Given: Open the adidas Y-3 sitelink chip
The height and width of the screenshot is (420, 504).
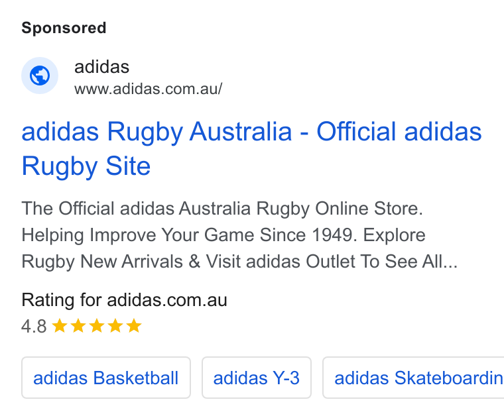Looking at the screenshot, I should coord(257,378).
